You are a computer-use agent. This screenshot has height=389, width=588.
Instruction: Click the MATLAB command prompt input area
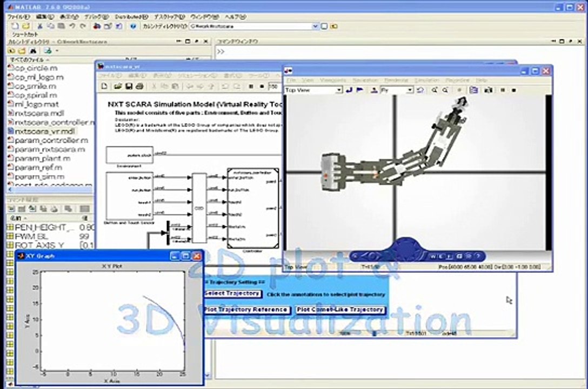[401, 52]
